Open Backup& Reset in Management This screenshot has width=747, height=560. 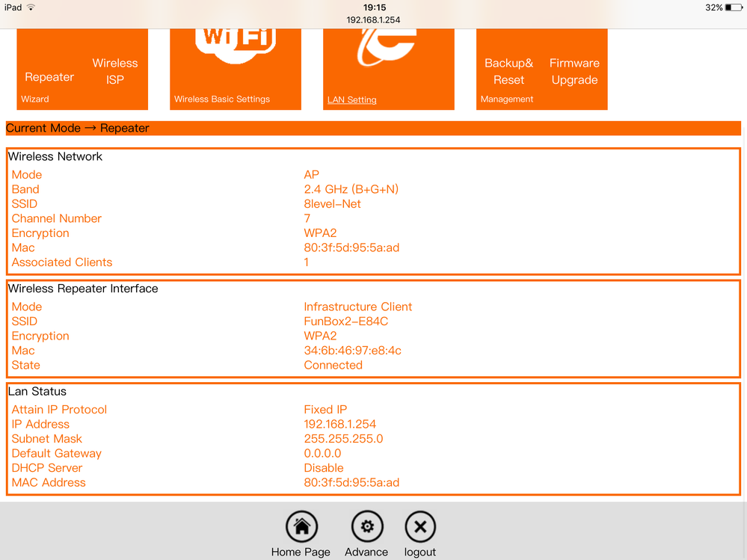[x=508, y=72]
